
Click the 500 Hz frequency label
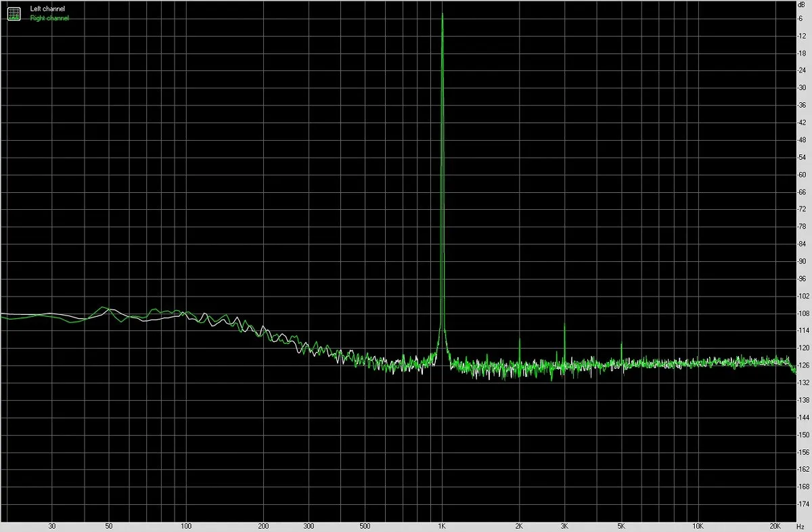365,525
